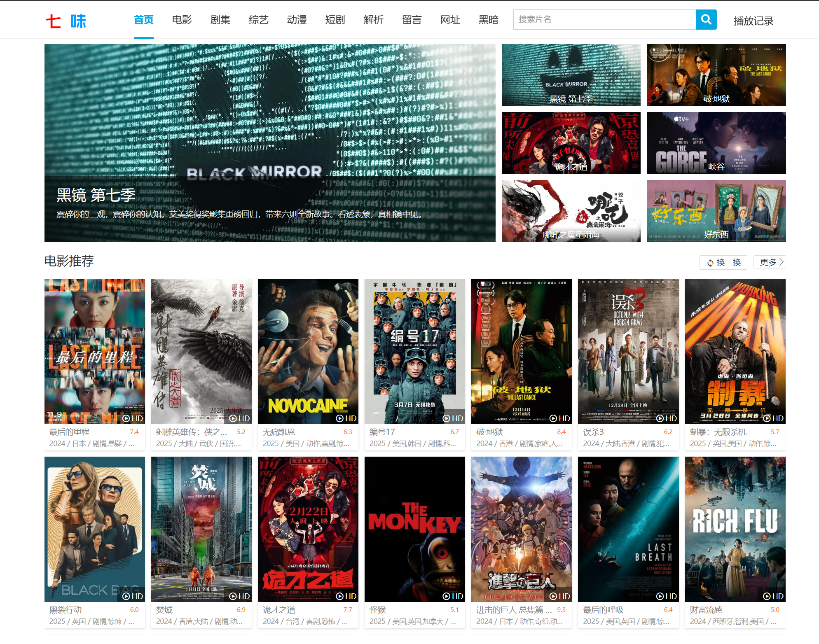Open the 破·地狱 poster in movie grid

[x=522, y=351]
